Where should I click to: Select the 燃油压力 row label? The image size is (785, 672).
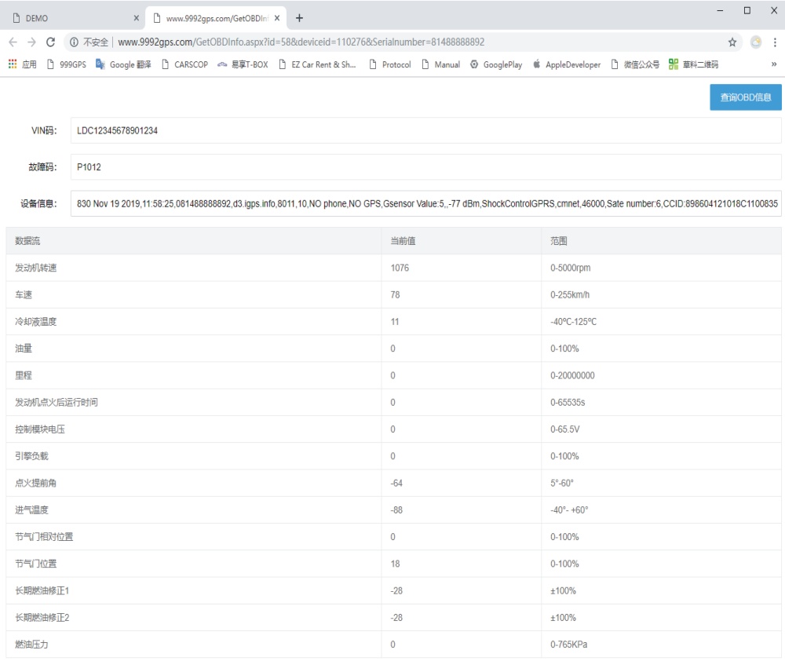click(x=31, y=645)
